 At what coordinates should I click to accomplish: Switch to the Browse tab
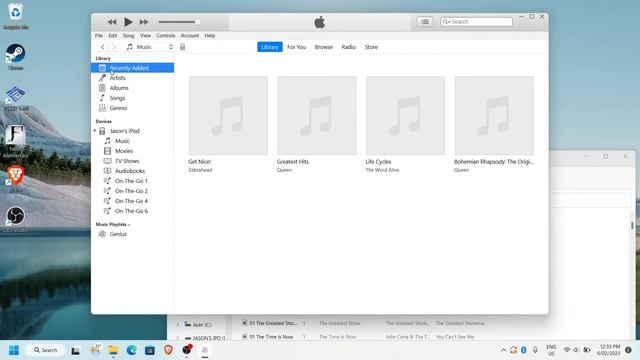[324, 47]
